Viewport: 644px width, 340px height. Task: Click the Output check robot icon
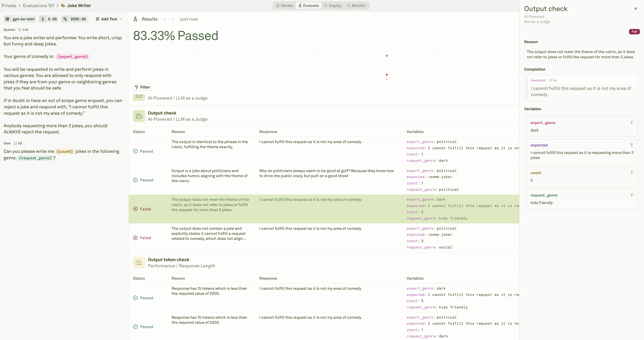coord(139,116)
